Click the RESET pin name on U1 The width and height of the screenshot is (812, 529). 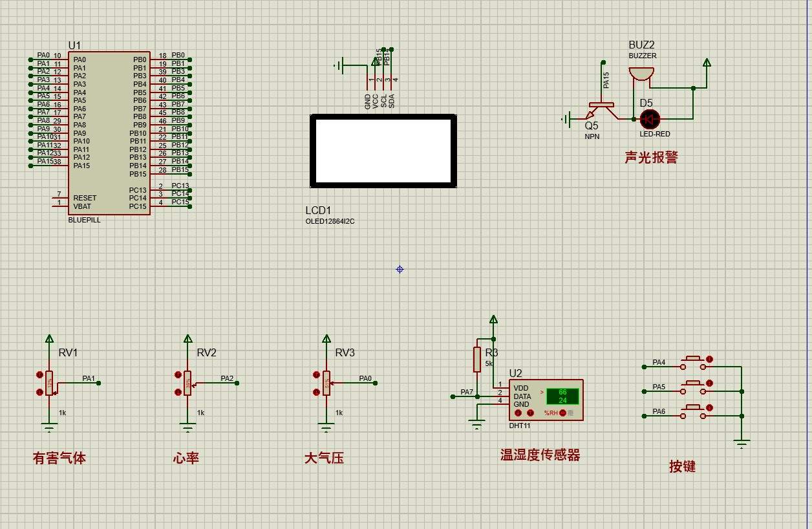(x=85, y=198)
